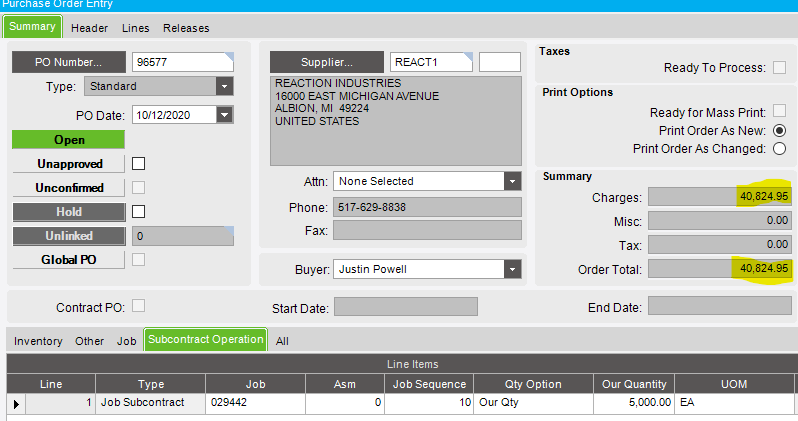Click the Supplier... search button

pyautogui.click(x=327, y=62)
